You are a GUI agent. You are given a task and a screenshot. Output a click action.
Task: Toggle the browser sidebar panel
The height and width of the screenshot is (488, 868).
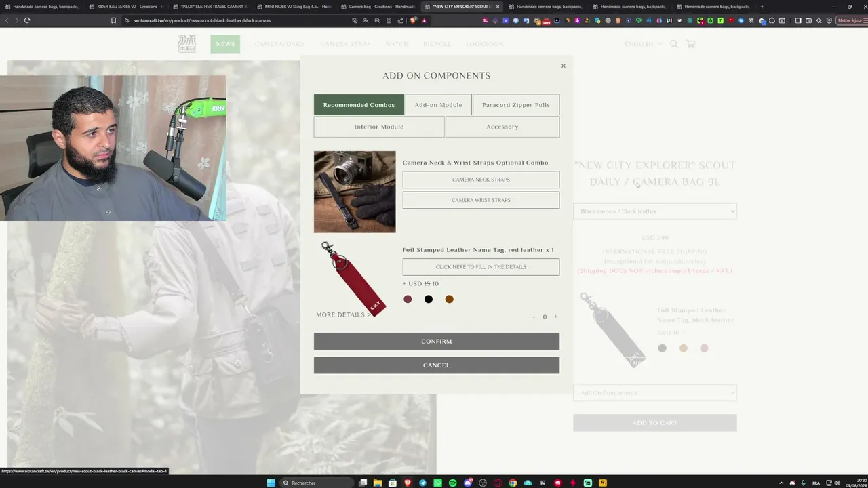pos(798,20)
